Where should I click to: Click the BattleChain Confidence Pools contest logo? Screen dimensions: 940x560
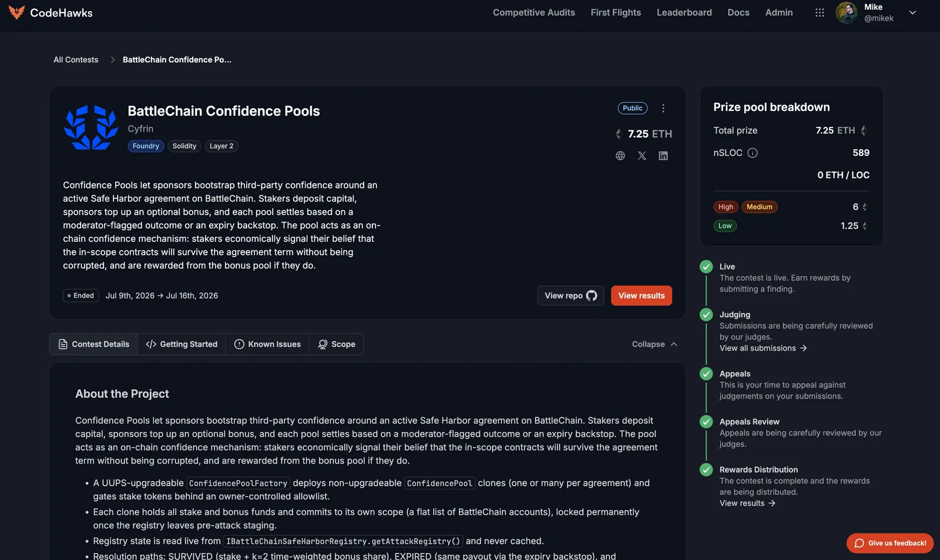click(91, 127)
